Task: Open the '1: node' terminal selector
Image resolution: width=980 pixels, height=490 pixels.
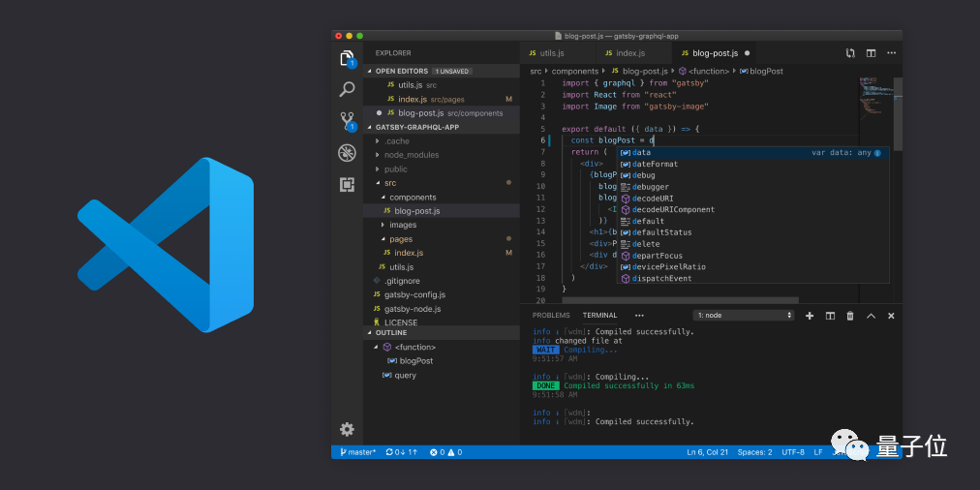Action: click(x=744, y=316)
